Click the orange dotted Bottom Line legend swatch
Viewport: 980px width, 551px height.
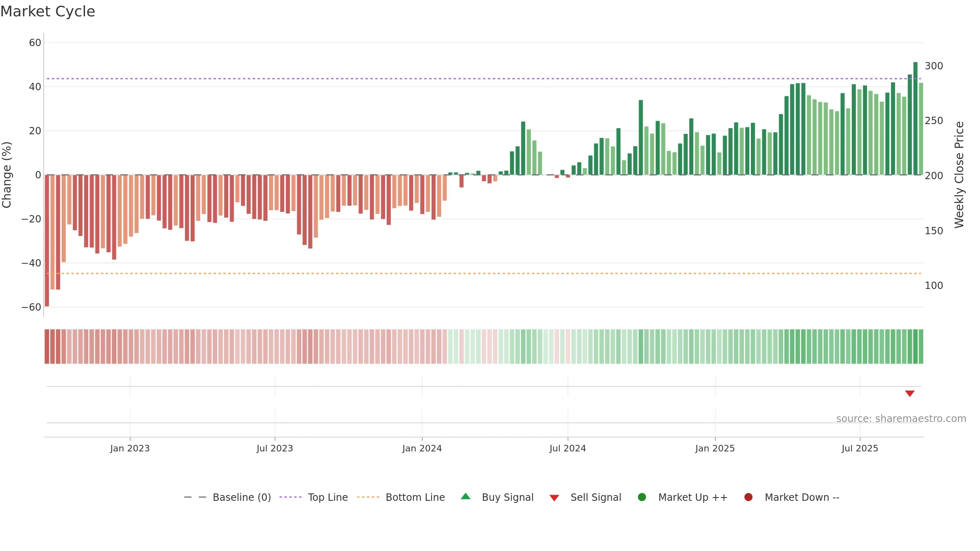point(368,497)
